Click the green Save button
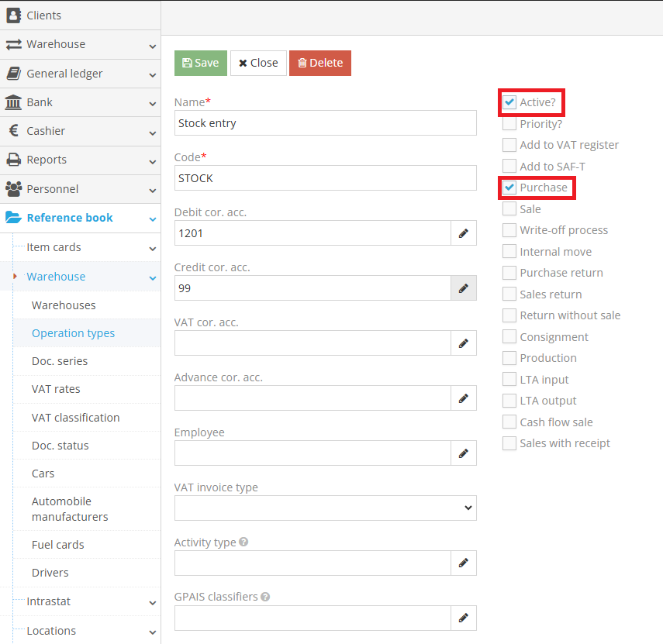 pos(200,64)
